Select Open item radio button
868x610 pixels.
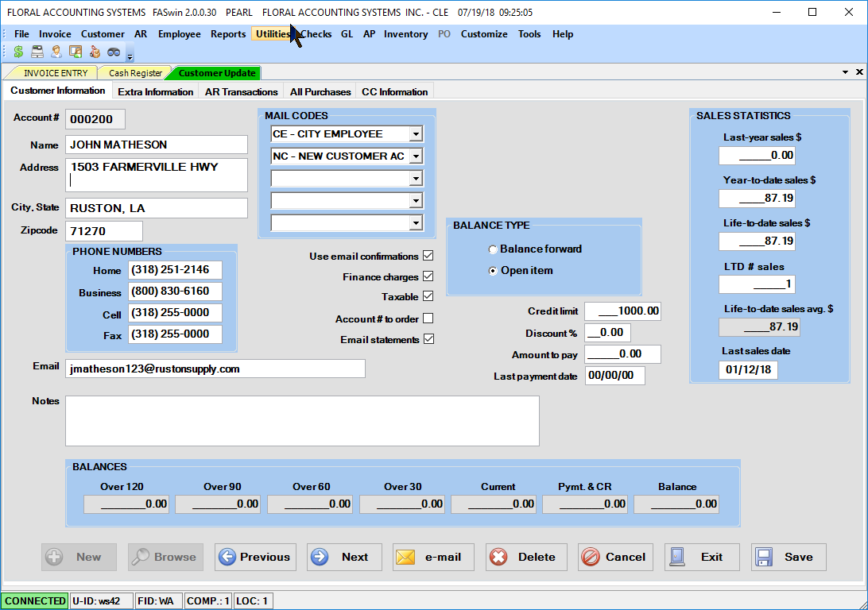click(x=493, y=271)
